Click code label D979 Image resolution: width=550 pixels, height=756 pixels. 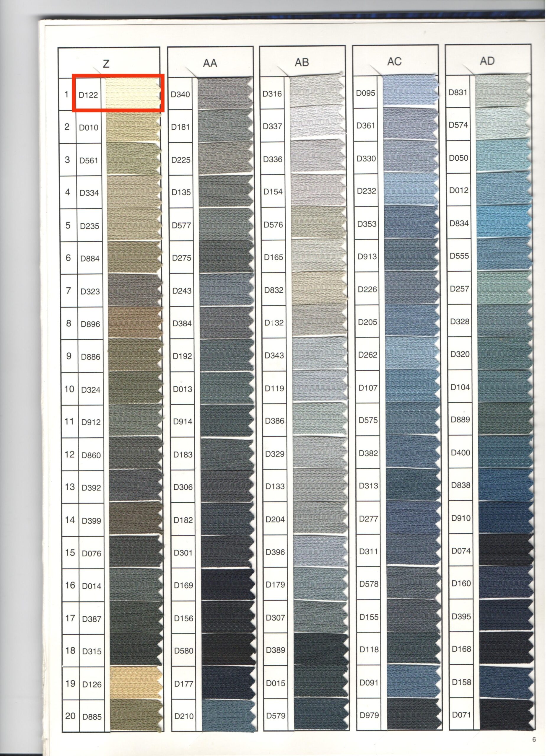(369, 715)
